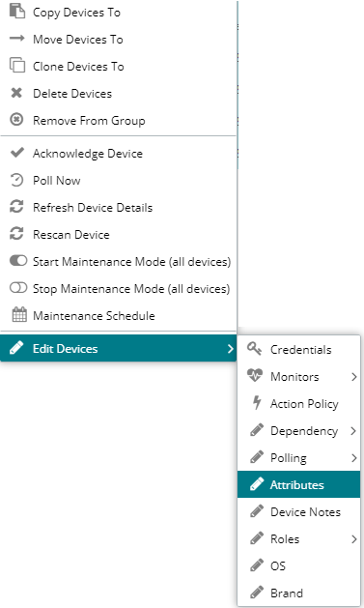Click the Poll Now clock icon
Viewport: 364px width, 608px height.
pos(16,181)
